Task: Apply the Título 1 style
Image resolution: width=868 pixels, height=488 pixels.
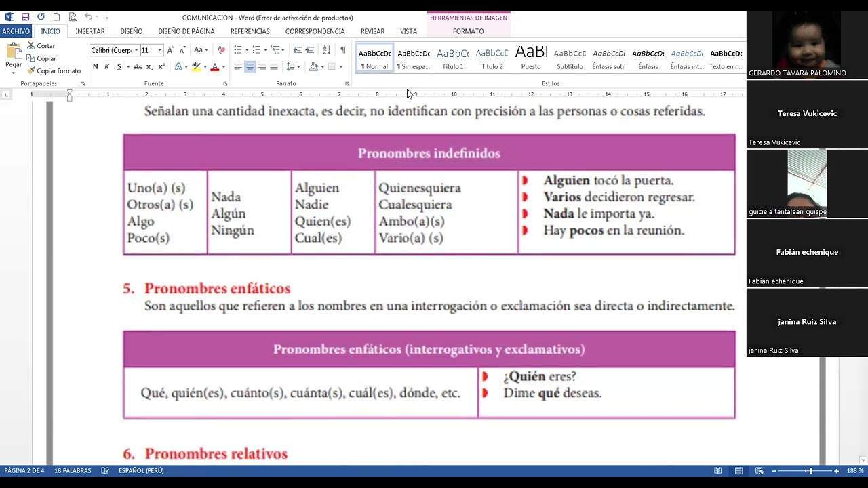Action: [453, 58]
